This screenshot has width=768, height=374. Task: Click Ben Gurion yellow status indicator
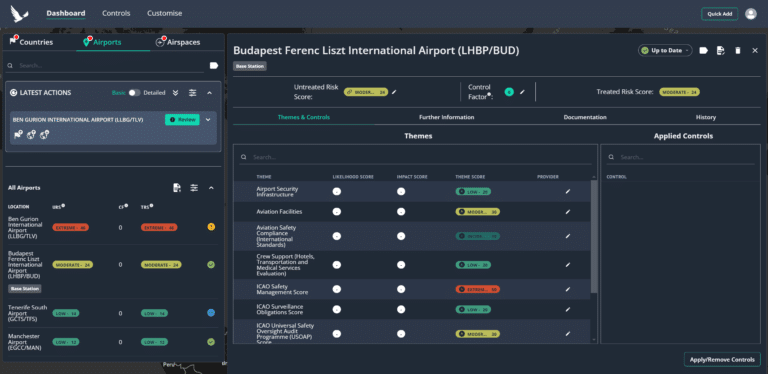click(211, 227)
